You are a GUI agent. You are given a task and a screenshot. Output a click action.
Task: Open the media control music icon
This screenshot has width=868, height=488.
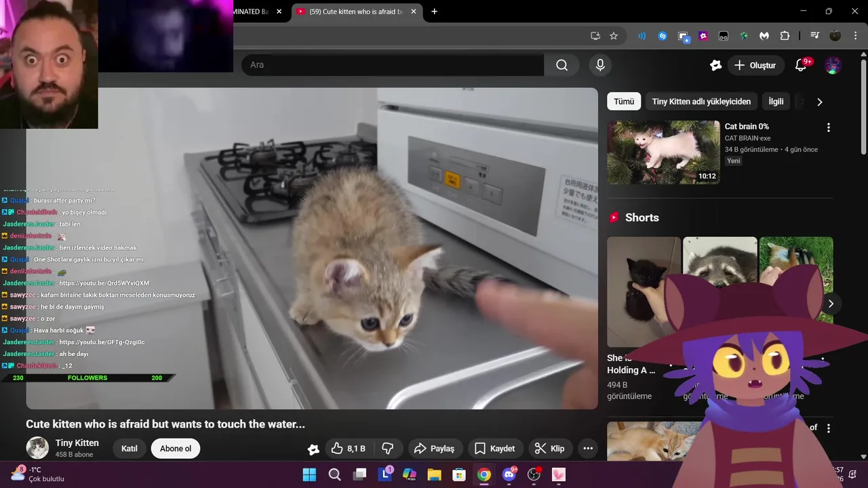point(816,36)
